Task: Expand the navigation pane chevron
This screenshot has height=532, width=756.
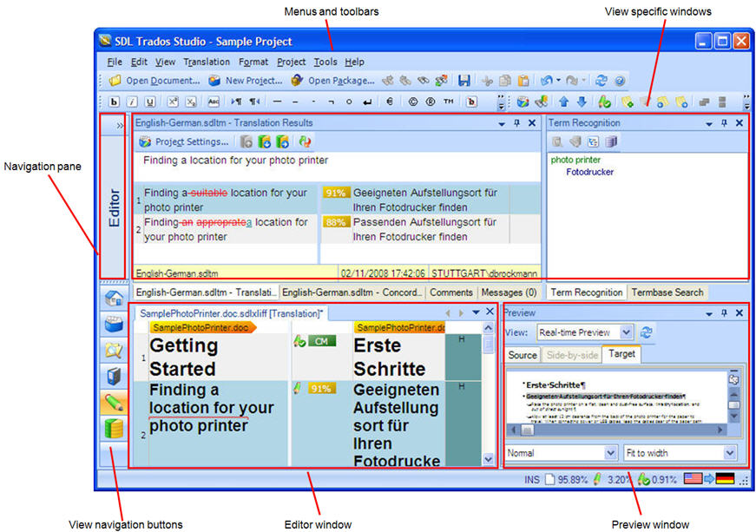Action: point(120,126)
